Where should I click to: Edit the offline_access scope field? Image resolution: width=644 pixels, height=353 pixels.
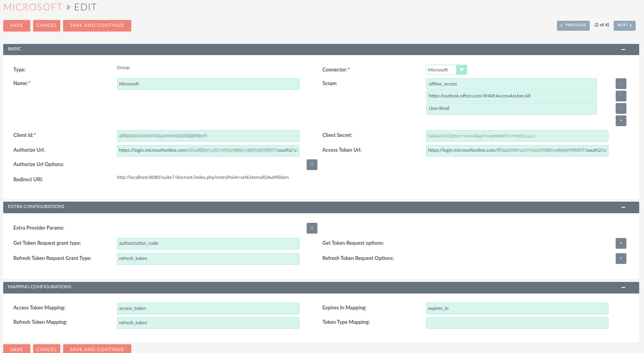point(511,84)
